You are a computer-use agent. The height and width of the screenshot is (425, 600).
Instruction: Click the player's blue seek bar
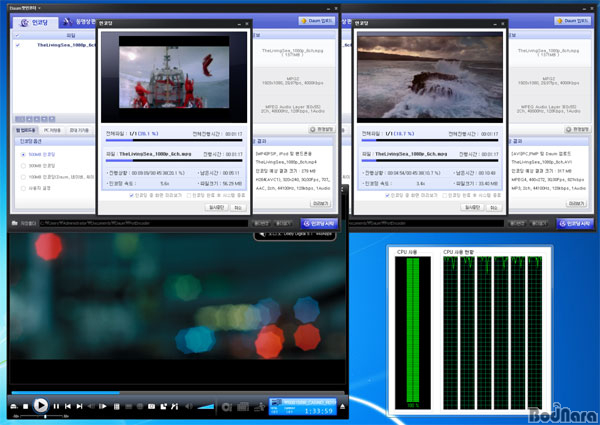[177, 392]
